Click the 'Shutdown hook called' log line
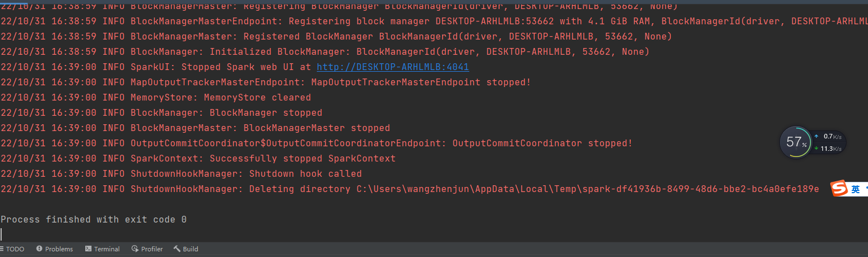The image size is (868, 257). [x=305, y=174]
